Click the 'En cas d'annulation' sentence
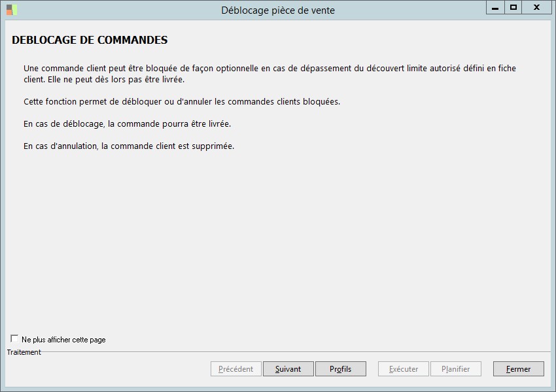 [x=129, y=146]
